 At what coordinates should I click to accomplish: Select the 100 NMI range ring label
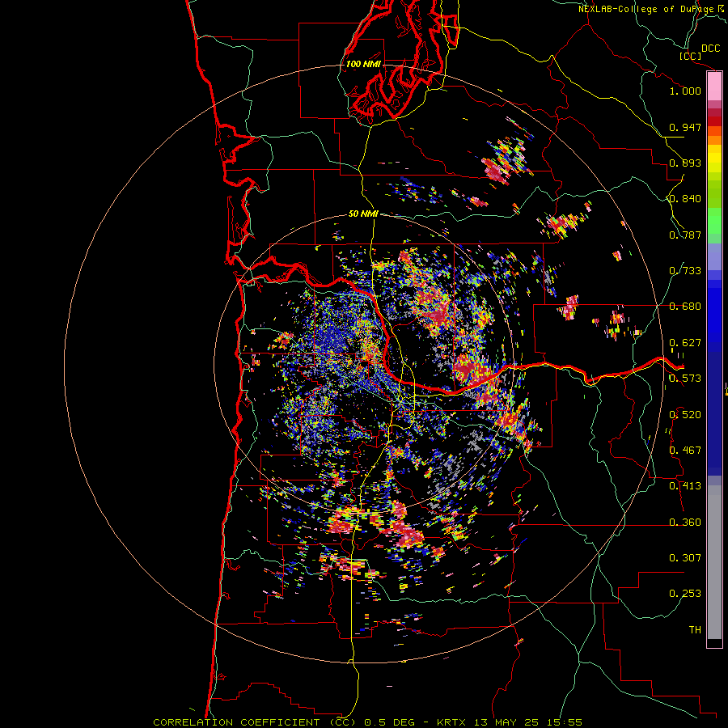pyautogui.click(x=363, y=64)
